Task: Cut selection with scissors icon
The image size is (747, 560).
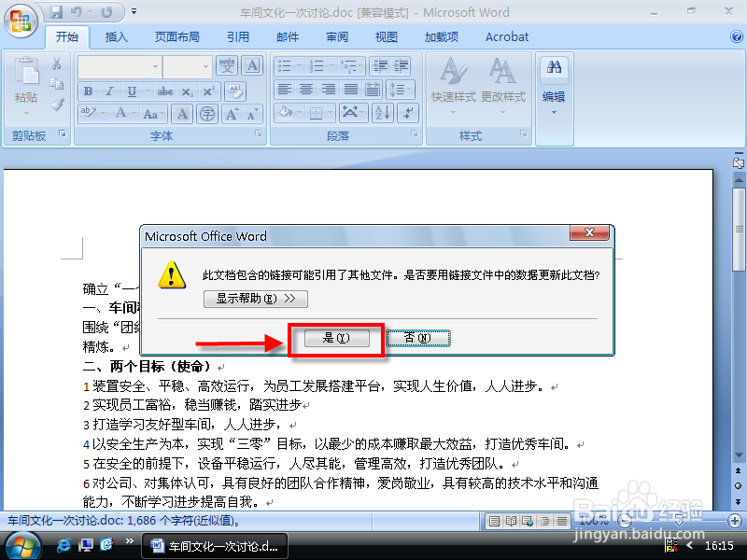Action: point(57,63)
